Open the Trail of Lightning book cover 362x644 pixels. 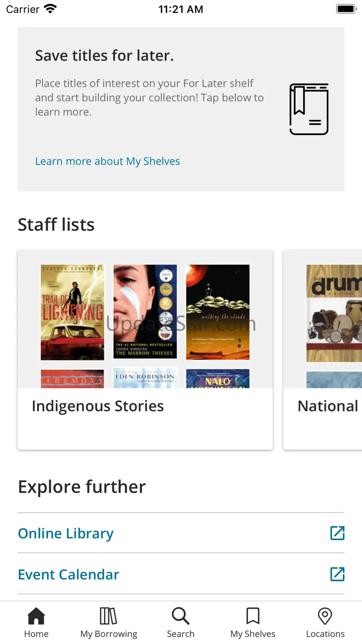(72, 312)
